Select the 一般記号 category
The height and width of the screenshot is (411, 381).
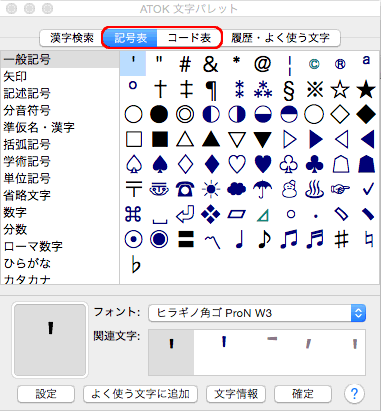[60, 60]
